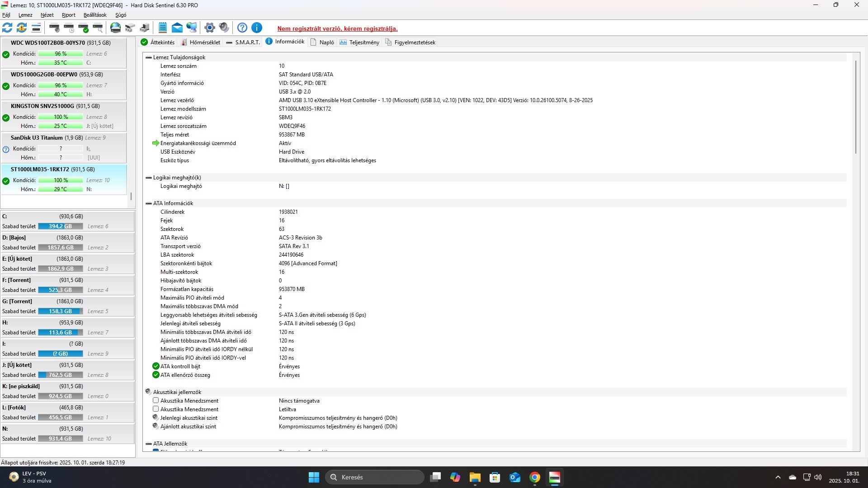Screen dimensions: 868x488
Task: Click the blue info about icon
Action: 257,28
